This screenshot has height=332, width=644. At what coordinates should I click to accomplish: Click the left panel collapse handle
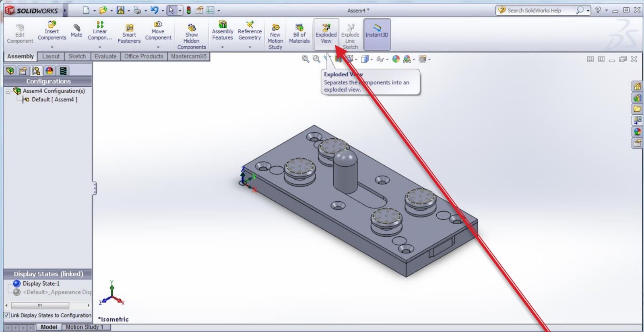point(95,188)
